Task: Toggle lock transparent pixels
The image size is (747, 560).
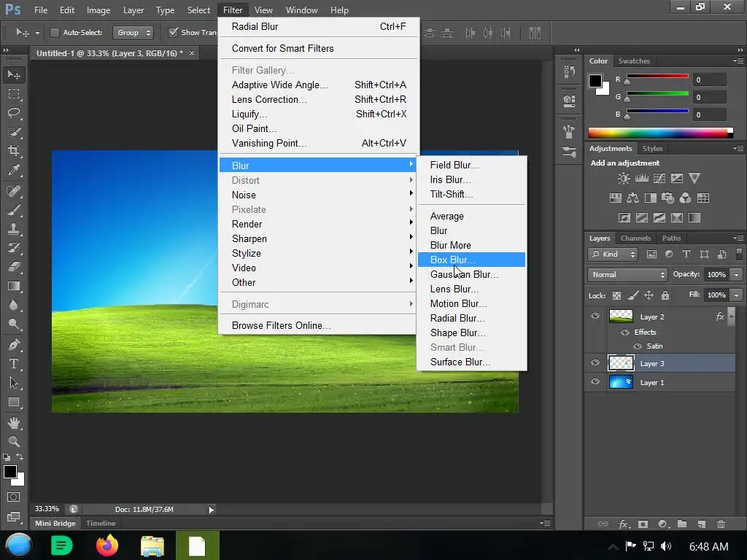Action: coord(616,296)
